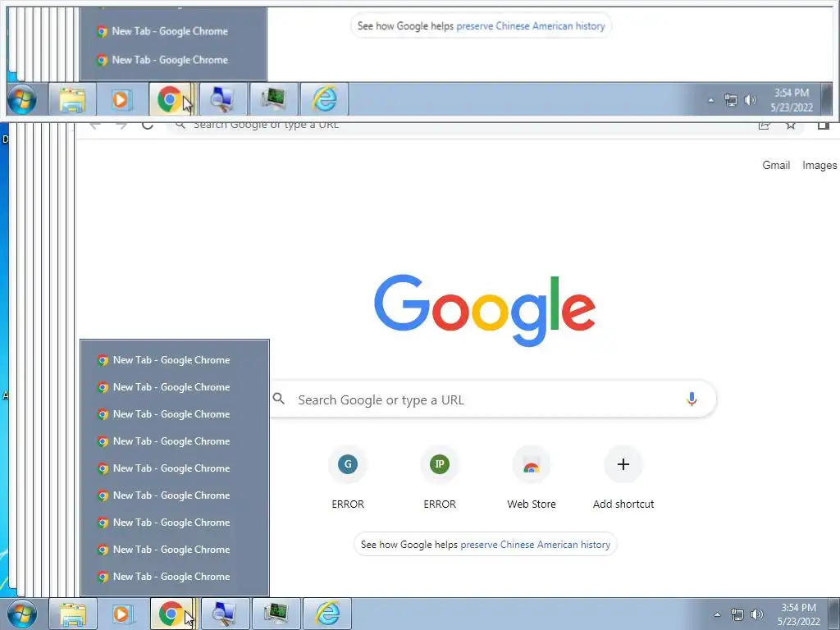Click the magnified Explorer folder icon at top
This screenshot has height=630, width=840.
[x=72, y=99]
